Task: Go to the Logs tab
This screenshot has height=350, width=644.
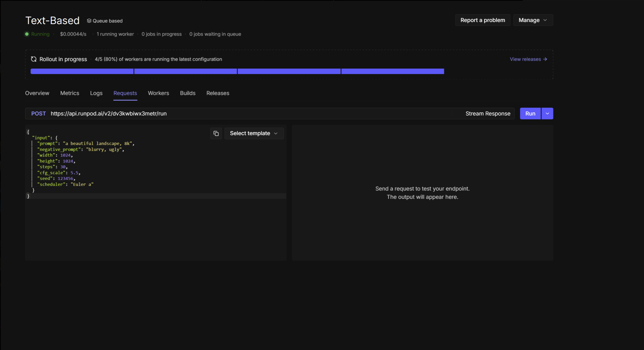Action: pyautogui.click(x=96, y=93)
